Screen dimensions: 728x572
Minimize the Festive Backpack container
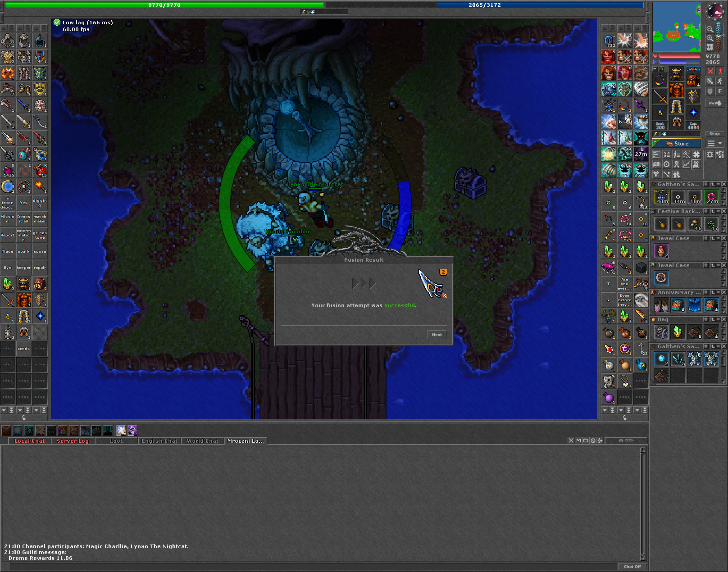point(718,211)
